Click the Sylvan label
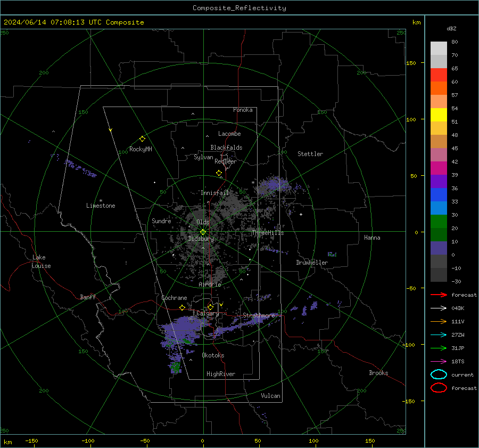 203,157
